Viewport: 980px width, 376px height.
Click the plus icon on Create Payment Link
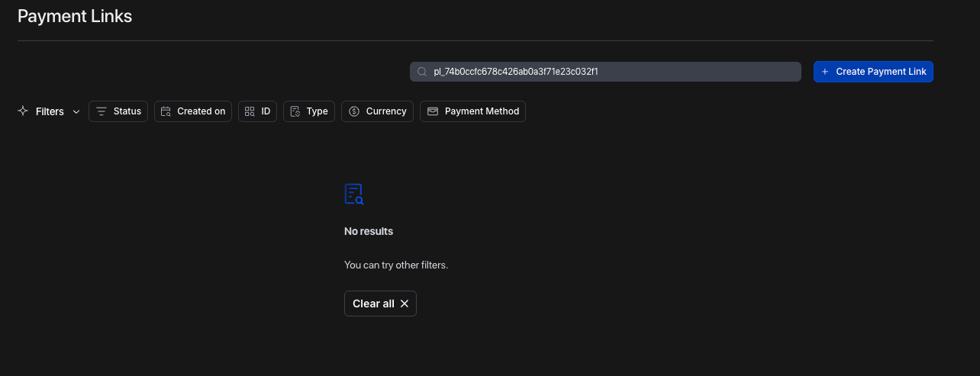(x=825, y=72)
